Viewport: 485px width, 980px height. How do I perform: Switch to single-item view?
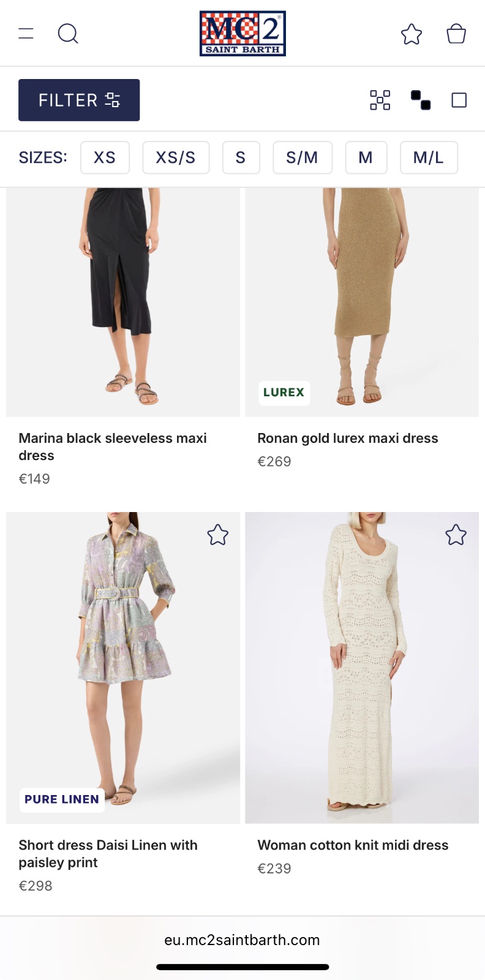click(x=459, y=100)
